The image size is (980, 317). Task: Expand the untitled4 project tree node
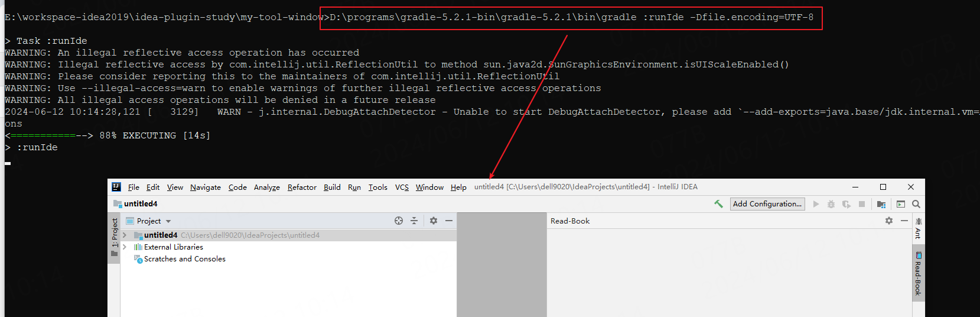click(125, 235)
